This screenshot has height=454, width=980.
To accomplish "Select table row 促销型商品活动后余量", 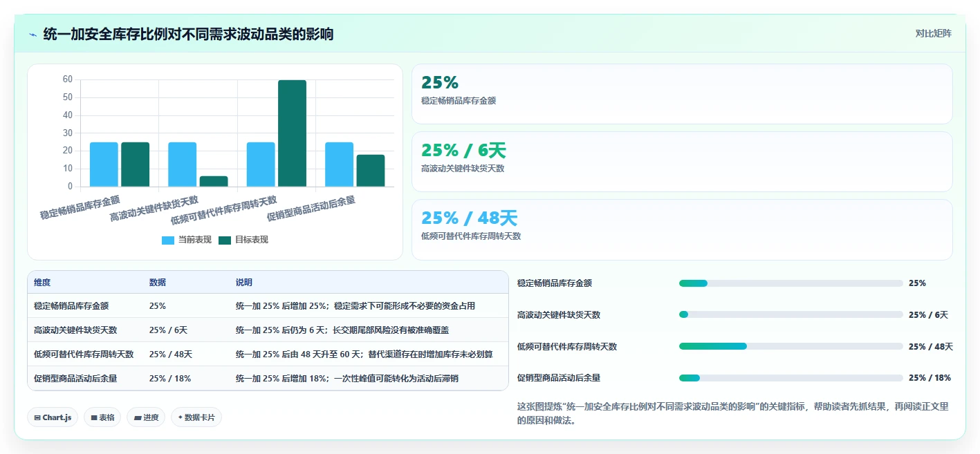I will tap(268, 378).
